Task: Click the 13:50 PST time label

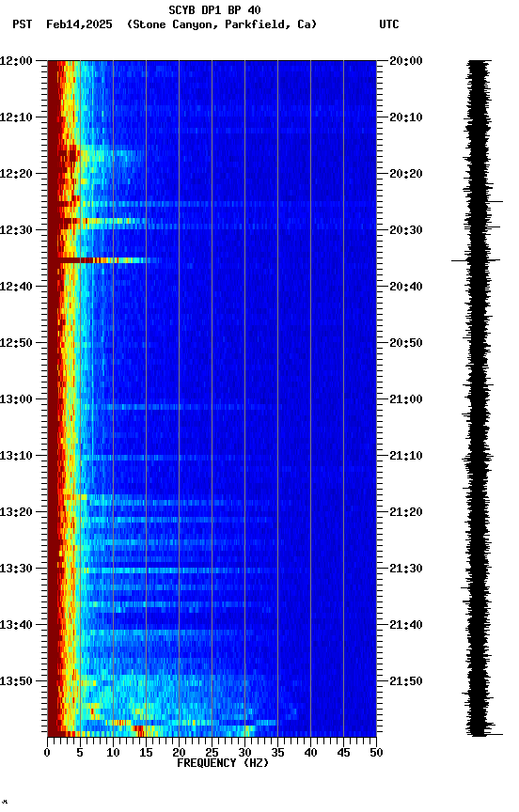Action: pos(16,681)
